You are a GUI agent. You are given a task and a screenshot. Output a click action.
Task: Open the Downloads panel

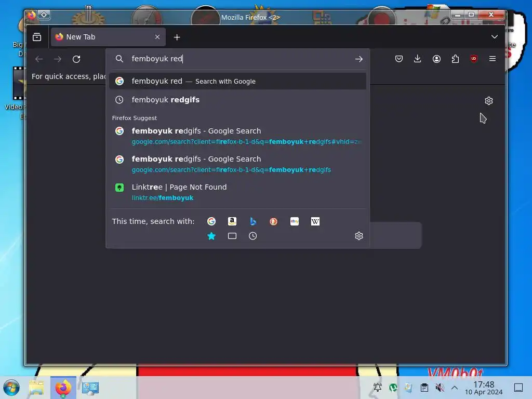click(x=418, y=59)
